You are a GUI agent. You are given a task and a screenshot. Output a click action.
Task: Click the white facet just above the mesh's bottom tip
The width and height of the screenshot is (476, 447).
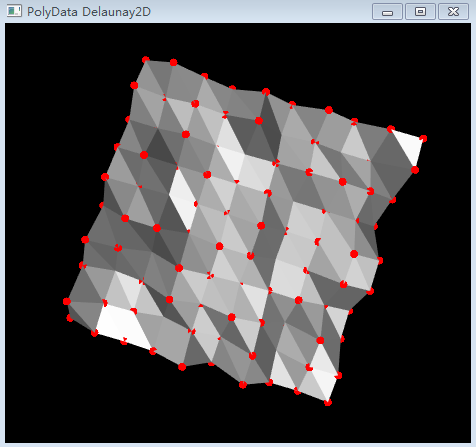coord(322,383)
